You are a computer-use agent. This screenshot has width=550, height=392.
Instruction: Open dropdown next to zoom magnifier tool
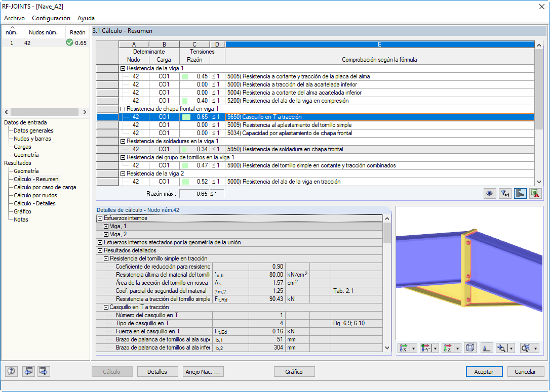coord(512,348)
